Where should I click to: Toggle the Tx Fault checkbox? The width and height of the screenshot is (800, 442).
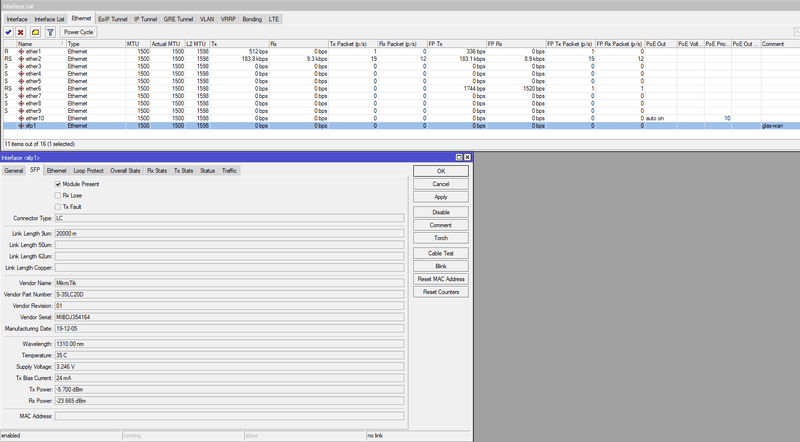pyautogui.click(x=58, y=207)
